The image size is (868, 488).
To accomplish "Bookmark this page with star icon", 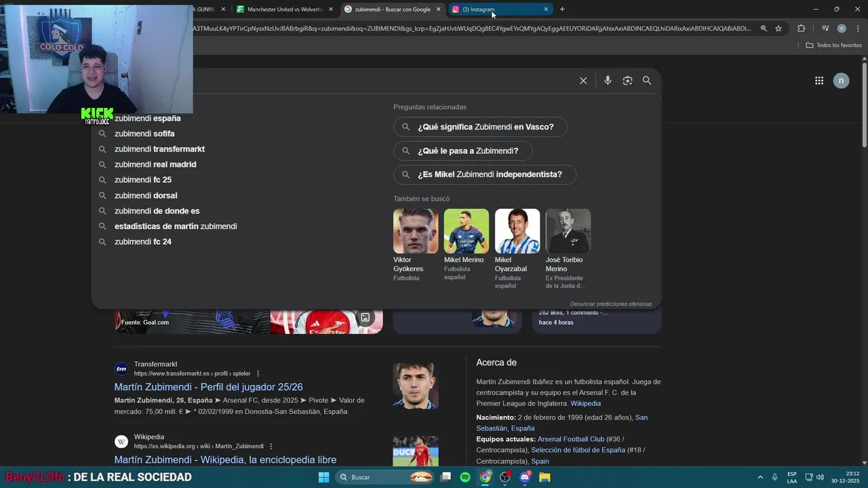I will coord(778,28).
